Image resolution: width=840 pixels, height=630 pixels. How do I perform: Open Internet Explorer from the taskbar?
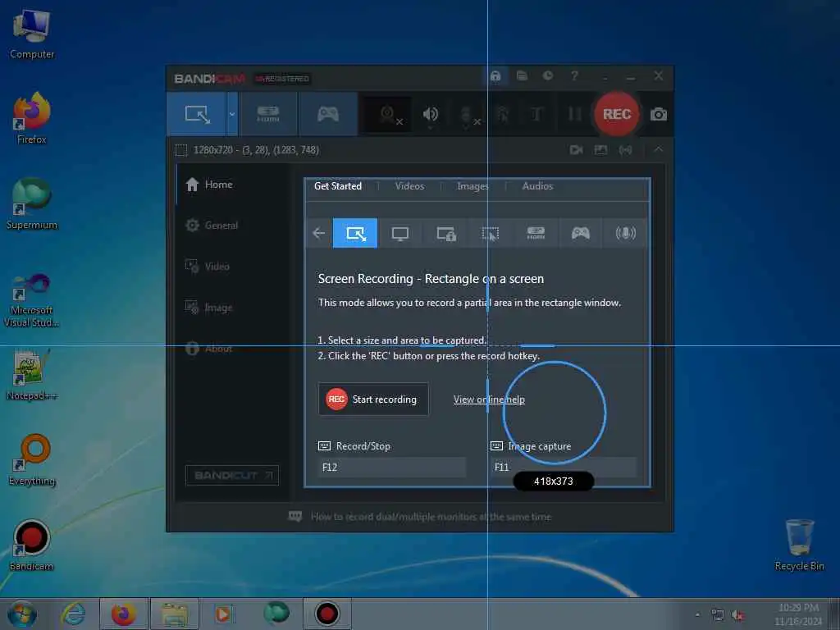click(x=73, y=614)
